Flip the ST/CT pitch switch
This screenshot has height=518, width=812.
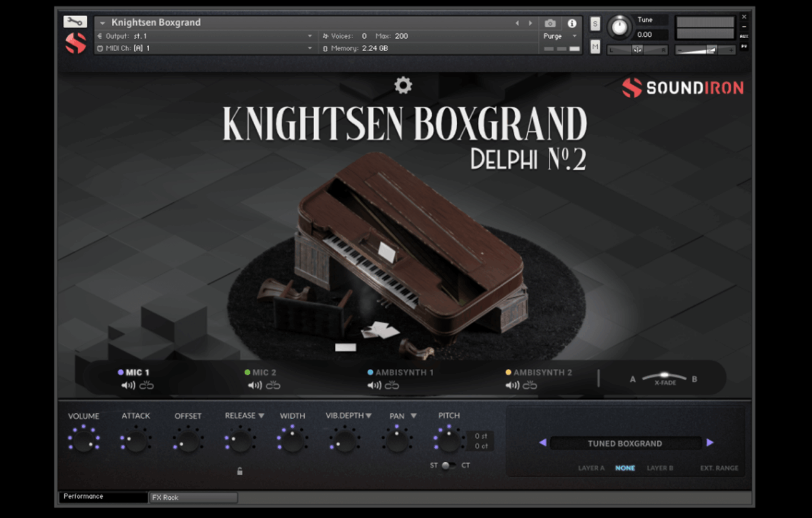click(x=448, y=466)
